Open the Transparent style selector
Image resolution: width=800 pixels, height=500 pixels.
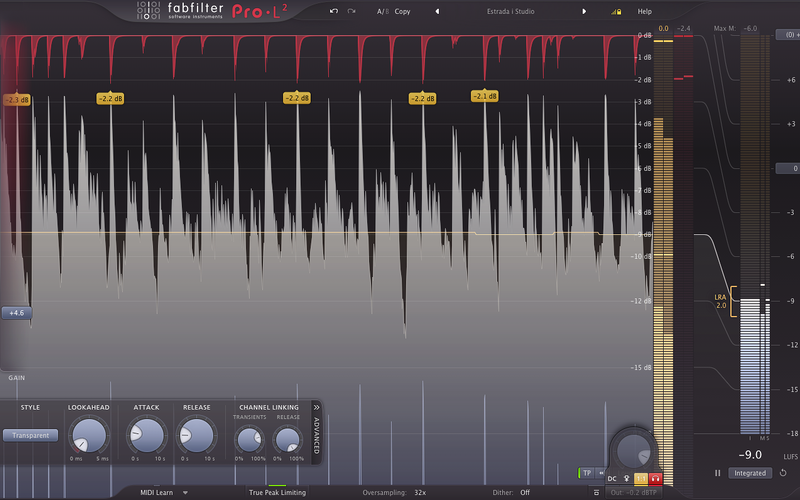point(31,435)
